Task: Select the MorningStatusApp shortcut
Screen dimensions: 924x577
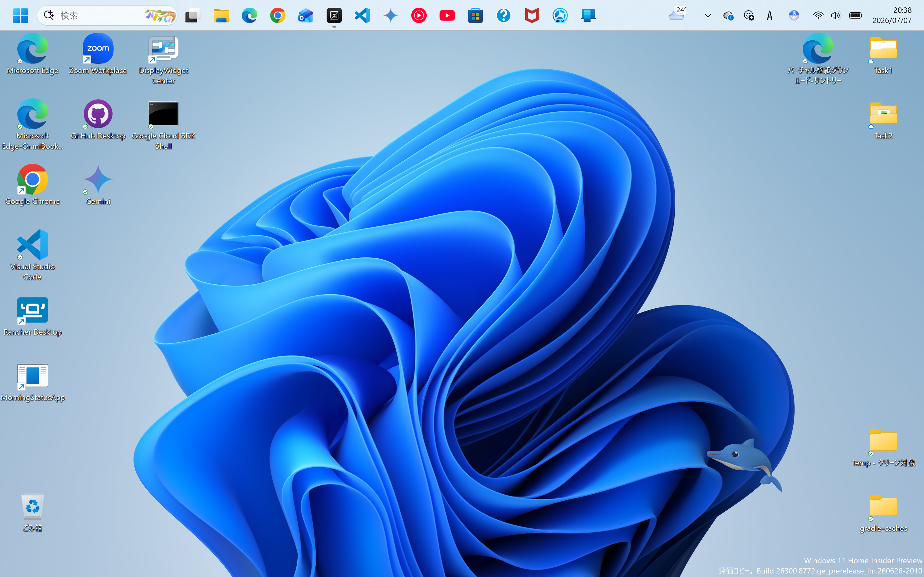Action: (x=32, y=382)
